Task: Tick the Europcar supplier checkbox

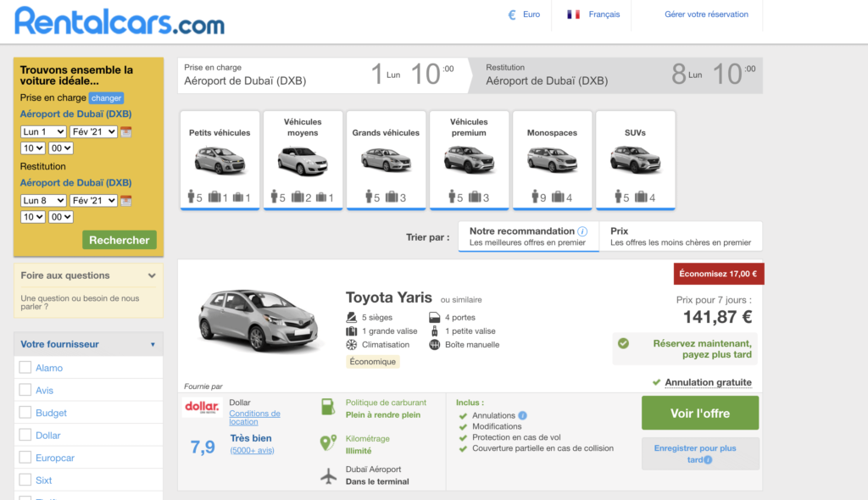Action: (x=25, y=458)
